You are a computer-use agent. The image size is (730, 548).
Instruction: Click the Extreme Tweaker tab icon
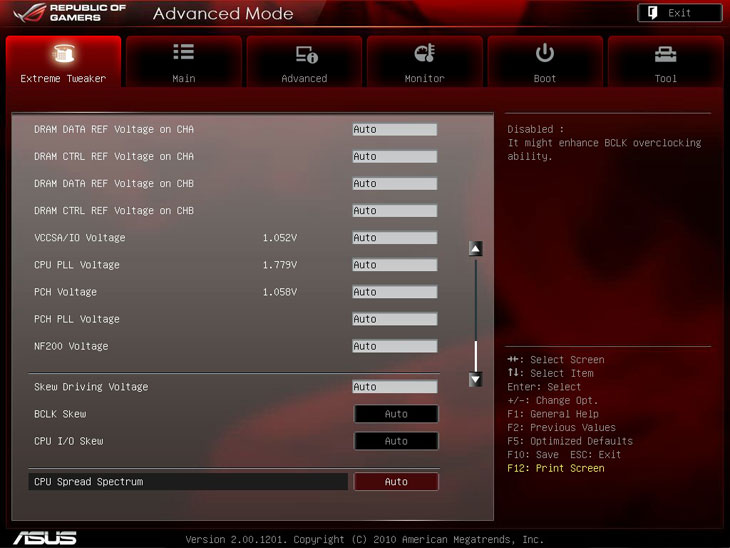62,53
